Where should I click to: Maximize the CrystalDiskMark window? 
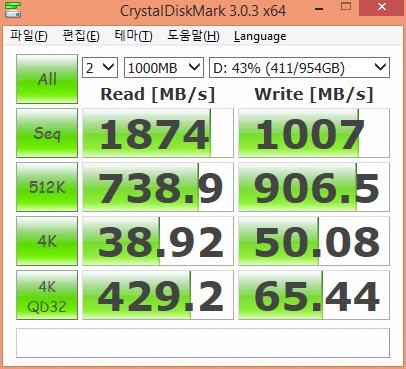point(346,7)
